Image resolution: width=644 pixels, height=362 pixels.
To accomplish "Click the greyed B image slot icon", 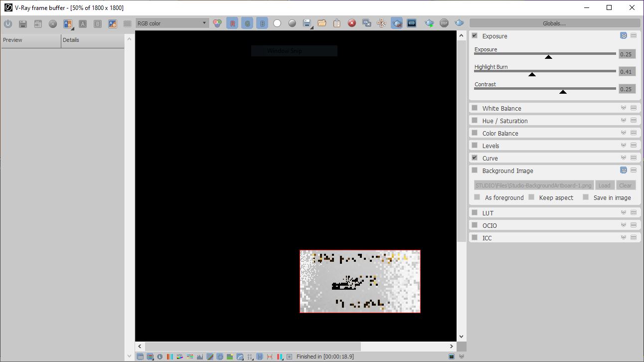I will pyautogui.click(x=98, y=23).
